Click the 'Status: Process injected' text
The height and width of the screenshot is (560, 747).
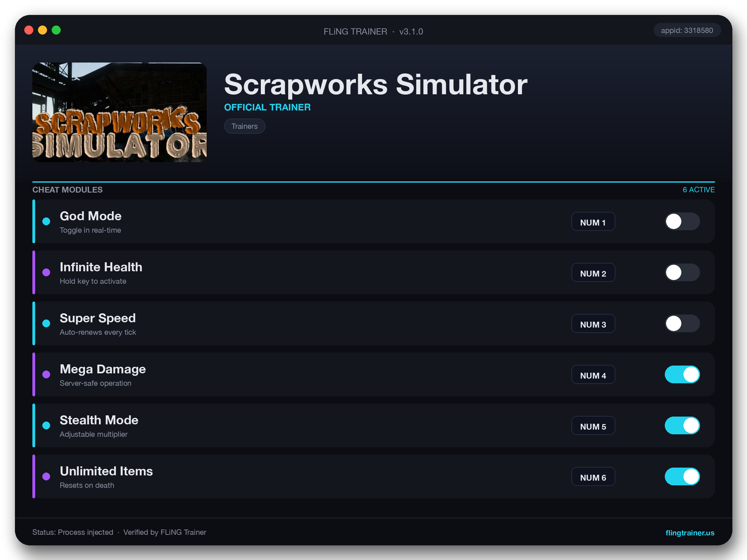click(x=73, y=532)
